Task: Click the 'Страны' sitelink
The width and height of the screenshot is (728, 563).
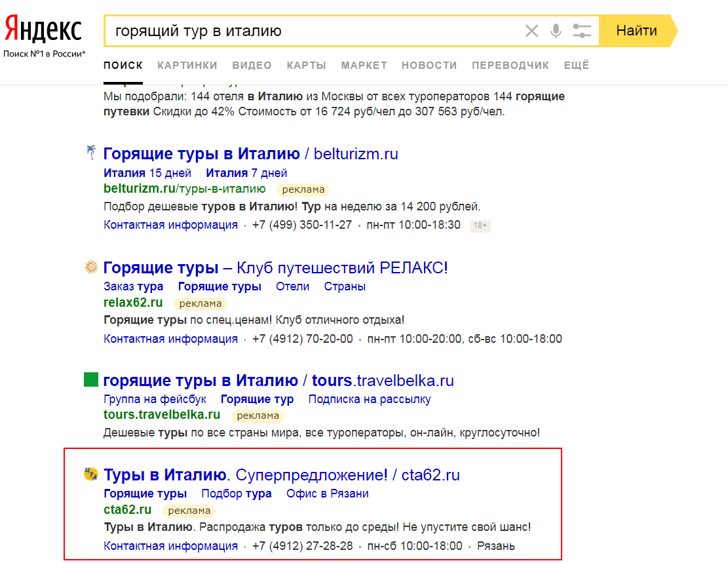Action: 345,286
